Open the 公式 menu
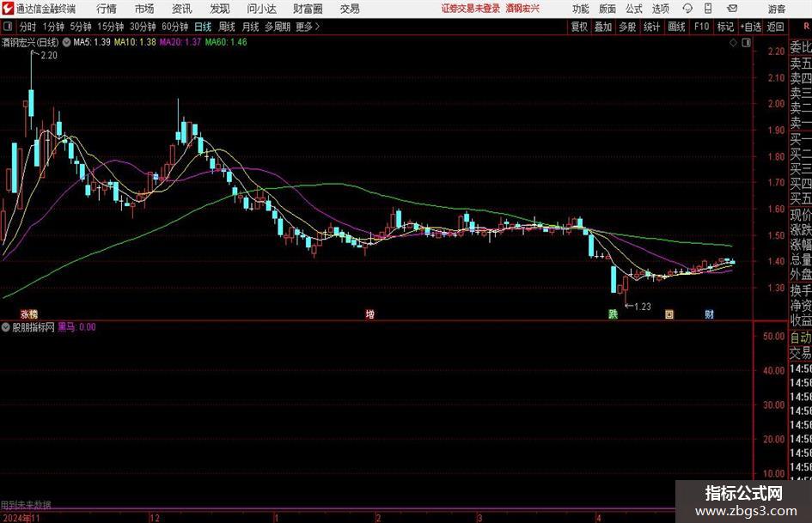 pos(634,9)
